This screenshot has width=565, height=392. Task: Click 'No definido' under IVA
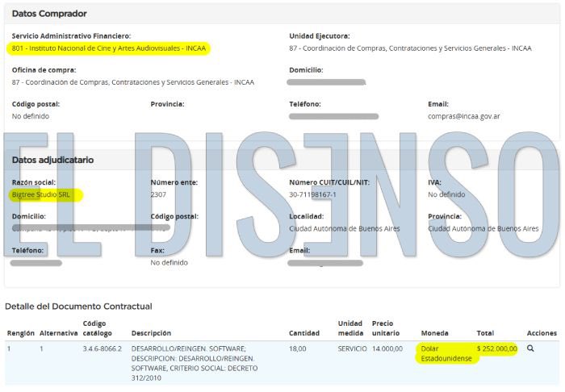click(446, 194)
